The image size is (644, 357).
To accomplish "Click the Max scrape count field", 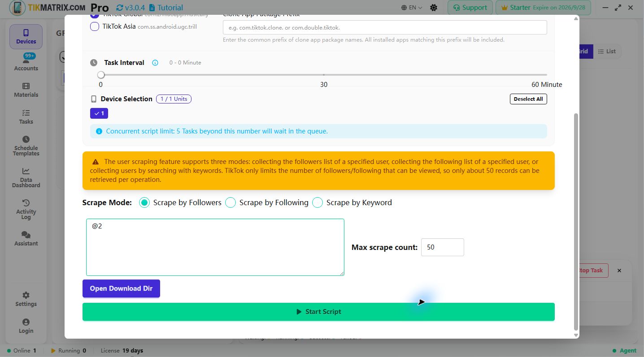I will point(443,247).
